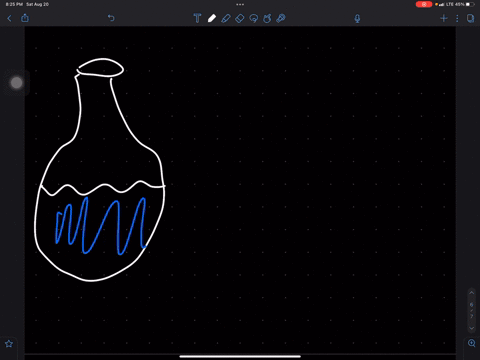480x360 pixels.
Task: Go to the next page
Action: click(x=472, y=328)
